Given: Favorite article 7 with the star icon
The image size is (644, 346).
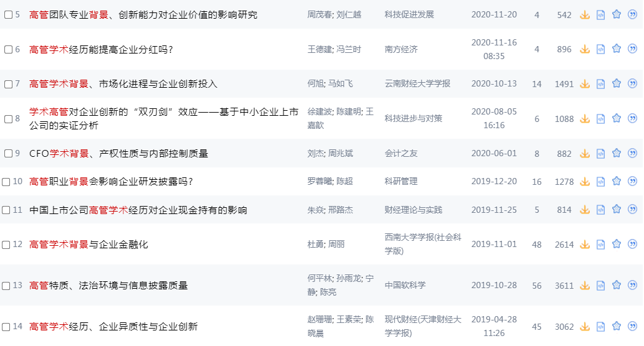Looking at the screenshot, I should (617, 83).
